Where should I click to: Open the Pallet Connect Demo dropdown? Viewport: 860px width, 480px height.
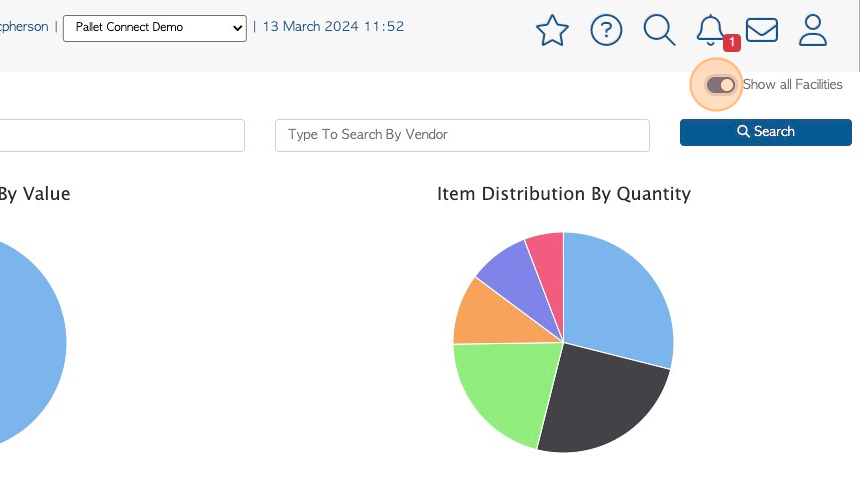[x=155, y=28]
